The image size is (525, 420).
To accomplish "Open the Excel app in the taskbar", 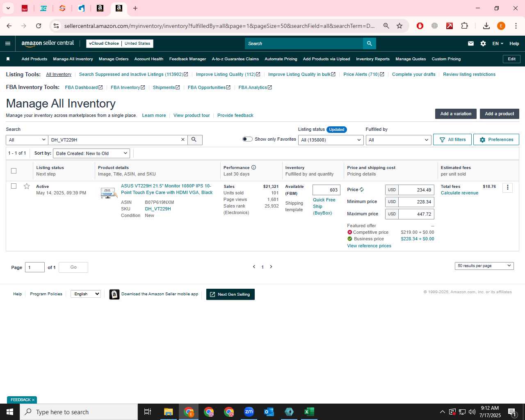I will (309, 412).
